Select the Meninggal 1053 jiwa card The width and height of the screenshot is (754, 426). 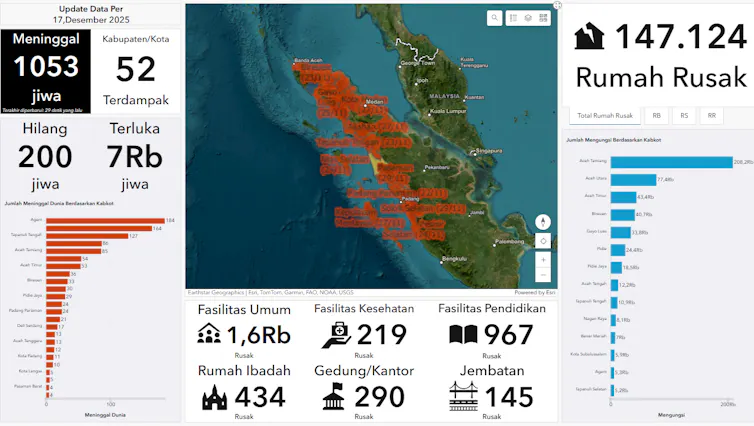coord(46,71)
